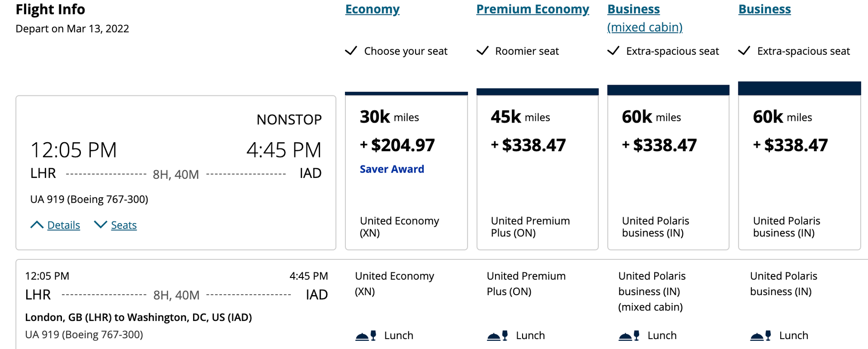868x349 pixels.
Task: Click the Saver Award link
Action: [x=392, y=169]
